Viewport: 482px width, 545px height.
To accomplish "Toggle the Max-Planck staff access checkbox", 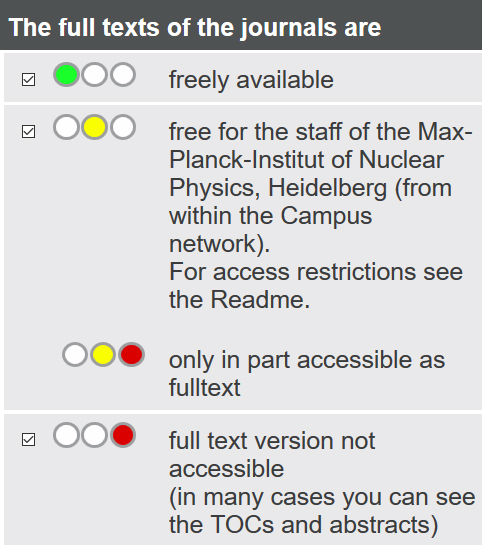I will pyautogui.click(x=28, y=132).
